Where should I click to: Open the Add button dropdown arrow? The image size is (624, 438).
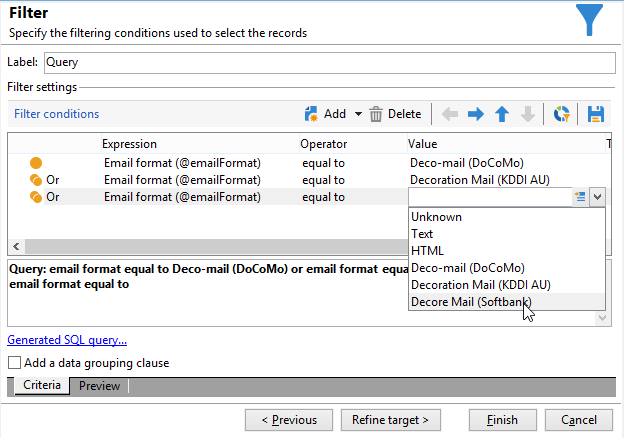[x=358, y=114]
